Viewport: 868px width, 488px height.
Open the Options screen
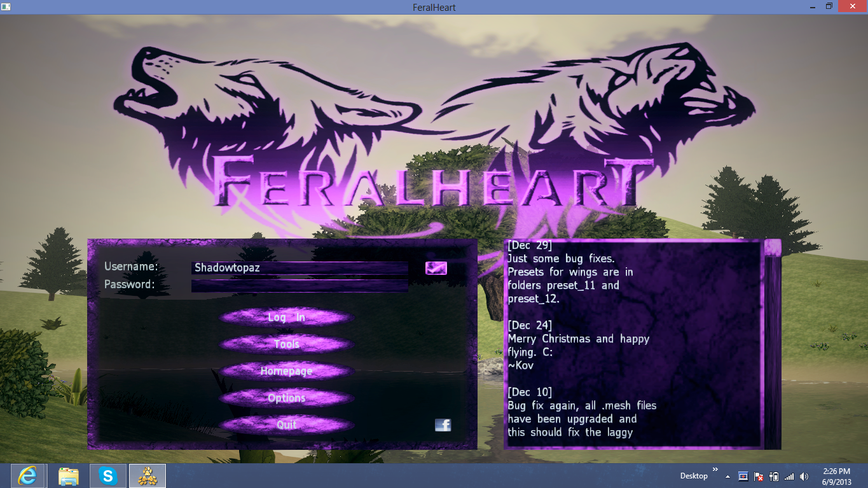[286, 398]
